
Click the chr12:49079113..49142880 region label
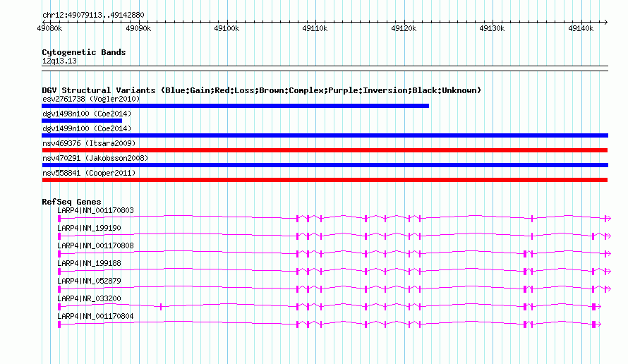(x=93, y=15)
